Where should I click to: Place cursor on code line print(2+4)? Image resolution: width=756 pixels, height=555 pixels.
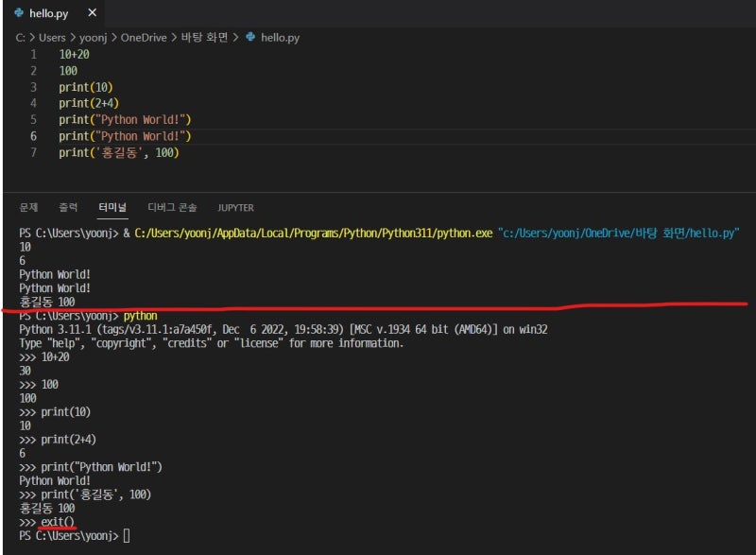click(89, 103)
